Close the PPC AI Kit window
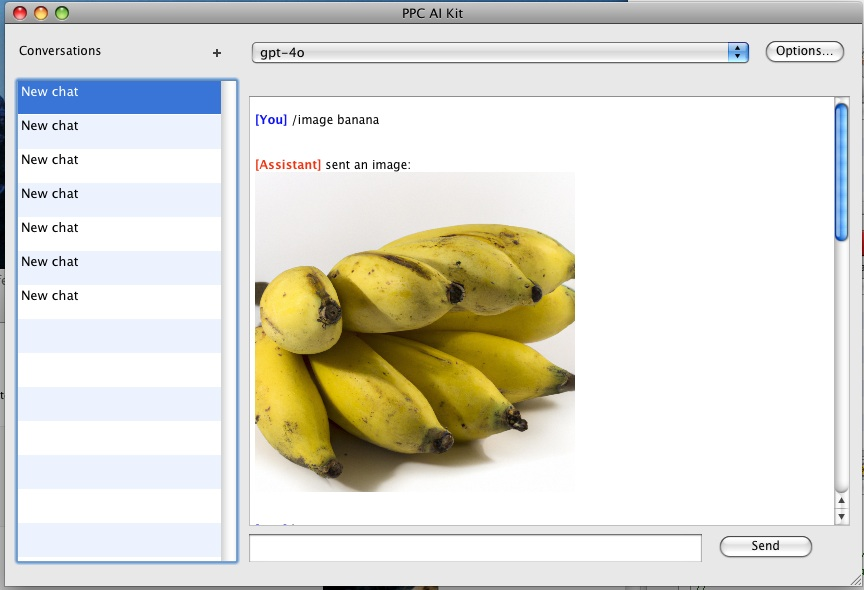Image resolution: width=864 pixels, height=590 pixels. click(x=20, y=13)
